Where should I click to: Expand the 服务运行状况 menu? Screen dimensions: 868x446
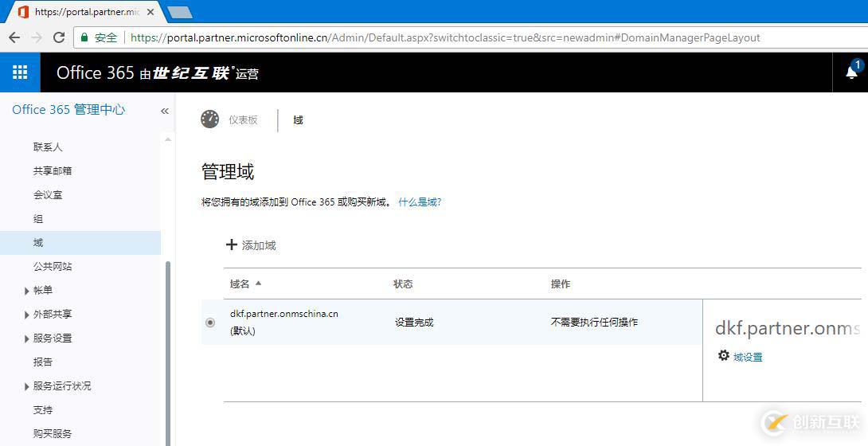click(26, 386)
